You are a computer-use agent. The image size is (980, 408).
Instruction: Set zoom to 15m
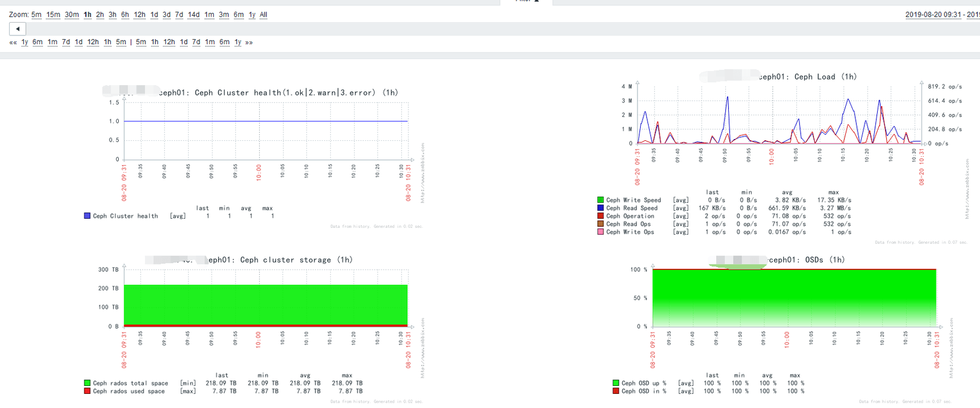(x=53, y=15)
